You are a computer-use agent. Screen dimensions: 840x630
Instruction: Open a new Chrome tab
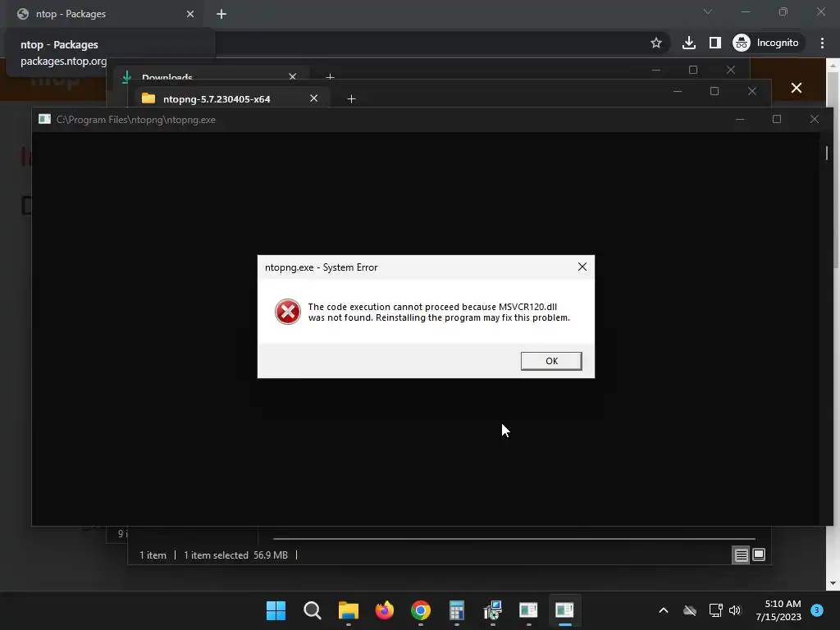tap(221, 14)
